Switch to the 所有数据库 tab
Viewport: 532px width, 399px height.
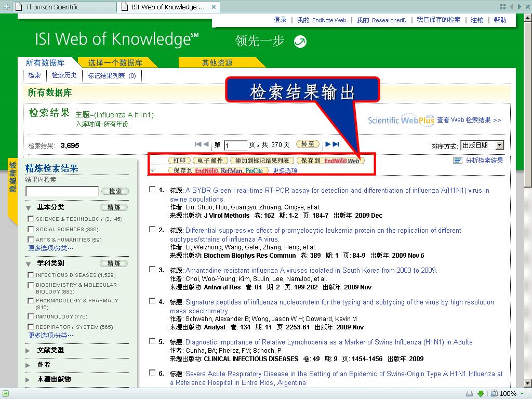click(x=45, y=63)
